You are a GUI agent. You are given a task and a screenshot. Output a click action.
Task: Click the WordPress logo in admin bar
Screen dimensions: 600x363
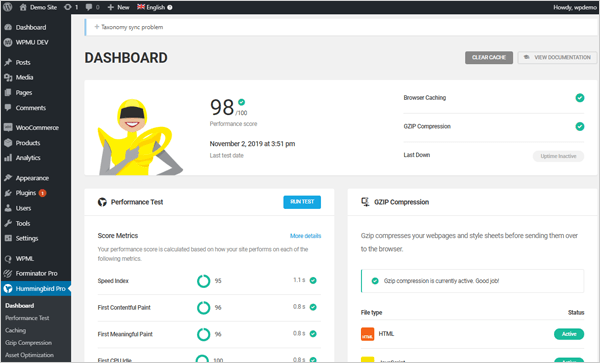point(7,7)
